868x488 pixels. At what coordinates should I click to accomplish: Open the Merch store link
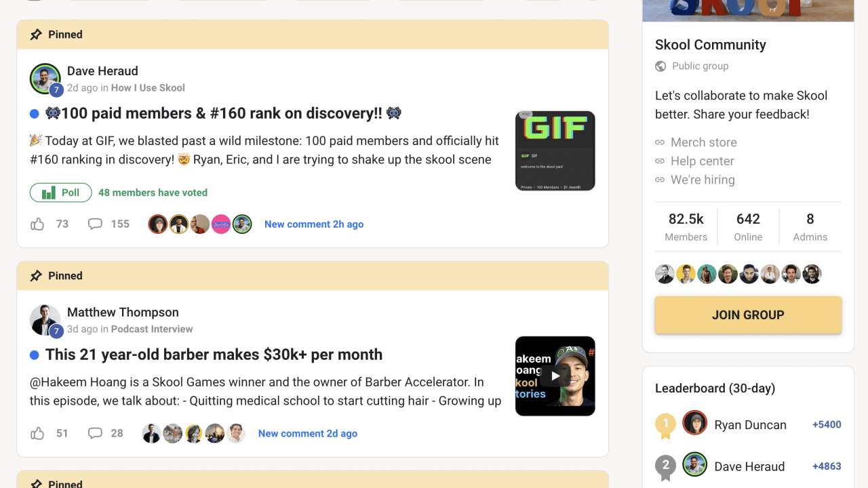pyautogui.click(x=703, y=142)
